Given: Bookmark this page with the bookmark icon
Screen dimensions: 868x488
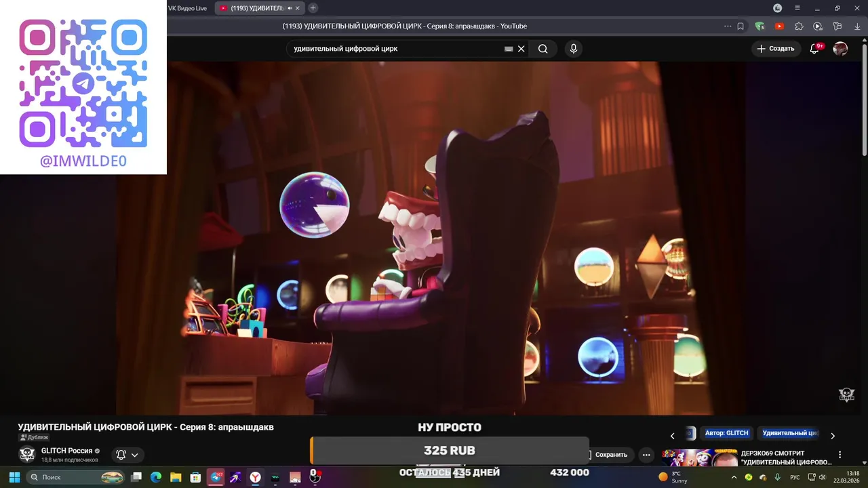Looking at the screenshot, I should pyautogui.click(x=741, y=26).
